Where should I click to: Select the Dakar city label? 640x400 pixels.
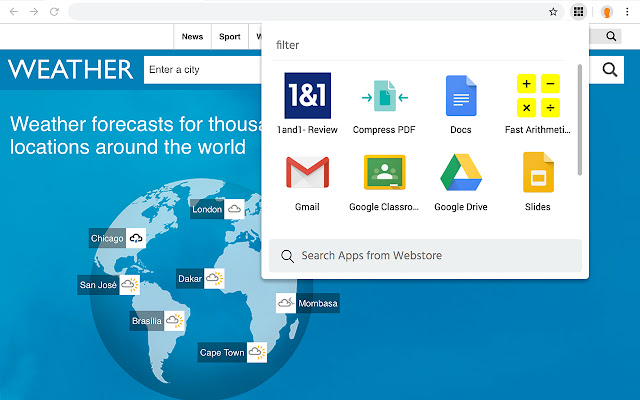190,278
